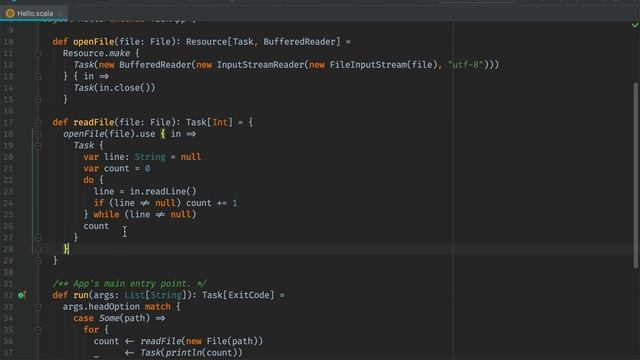Toggle fold end marker at line 27
The height and width of the screenshot is (360, 640).
point(38,237)
